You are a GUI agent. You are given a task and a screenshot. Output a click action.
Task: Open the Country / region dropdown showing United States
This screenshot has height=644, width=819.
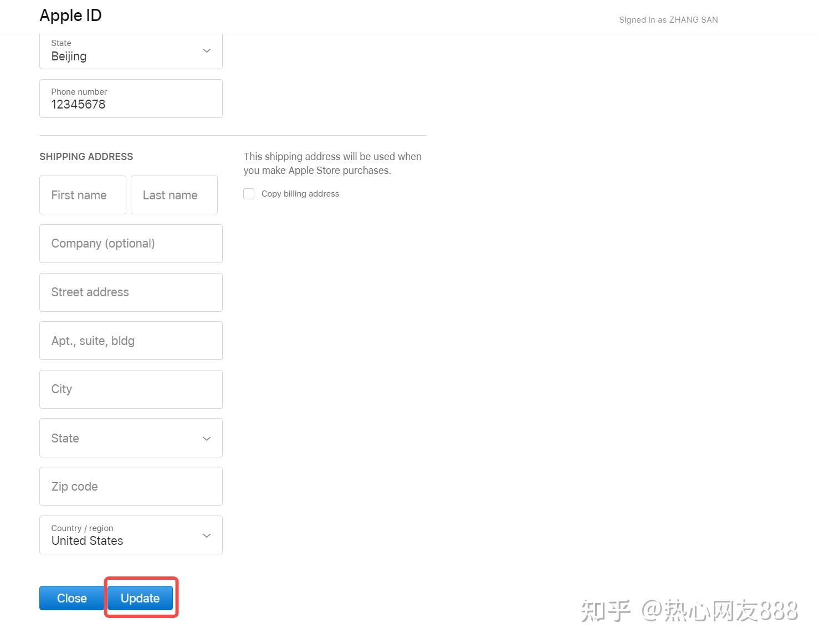(x=131, y=535)
